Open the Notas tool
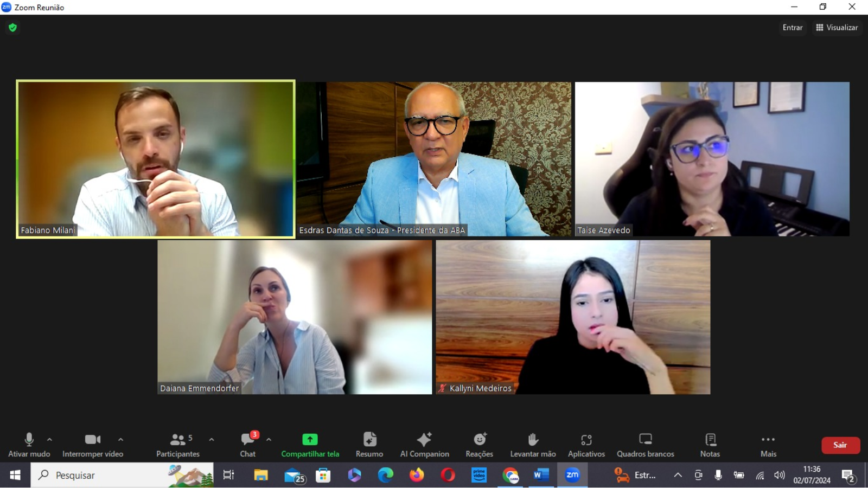Screen dimensions: 868x488 pos(710,445)
